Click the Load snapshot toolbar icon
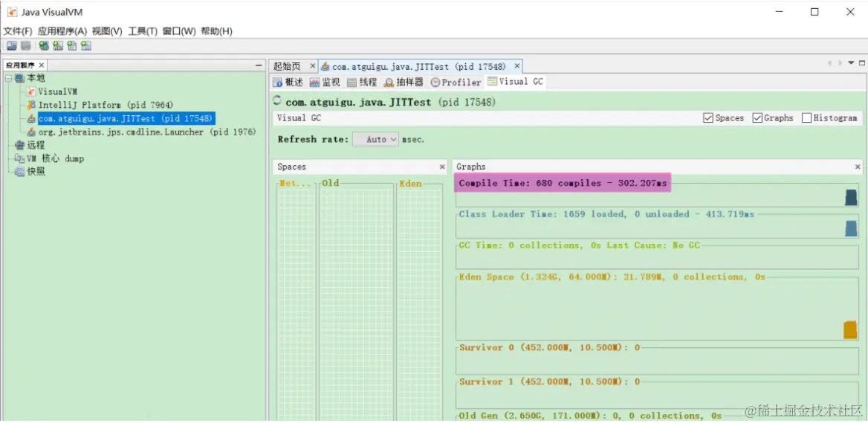The image size is (868, 423). pos(12,46)
